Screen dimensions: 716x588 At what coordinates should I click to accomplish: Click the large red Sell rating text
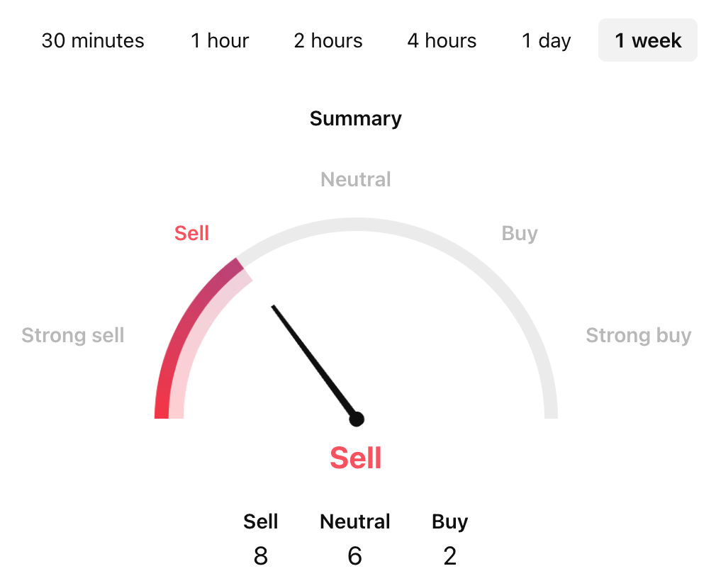(356, 458)
